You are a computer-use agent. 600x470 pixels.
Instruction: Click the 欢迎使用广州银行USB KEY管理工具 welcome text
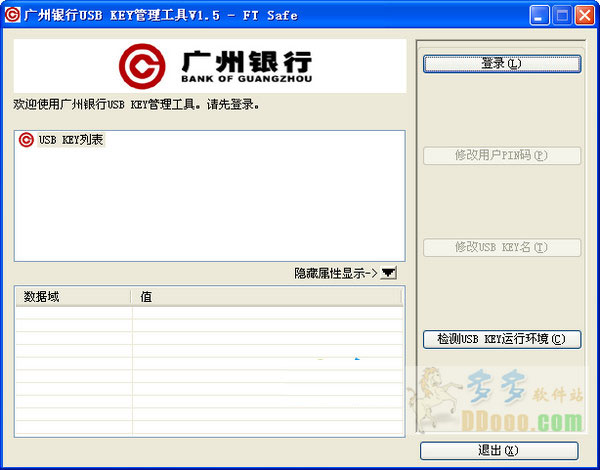click(136, 104)
